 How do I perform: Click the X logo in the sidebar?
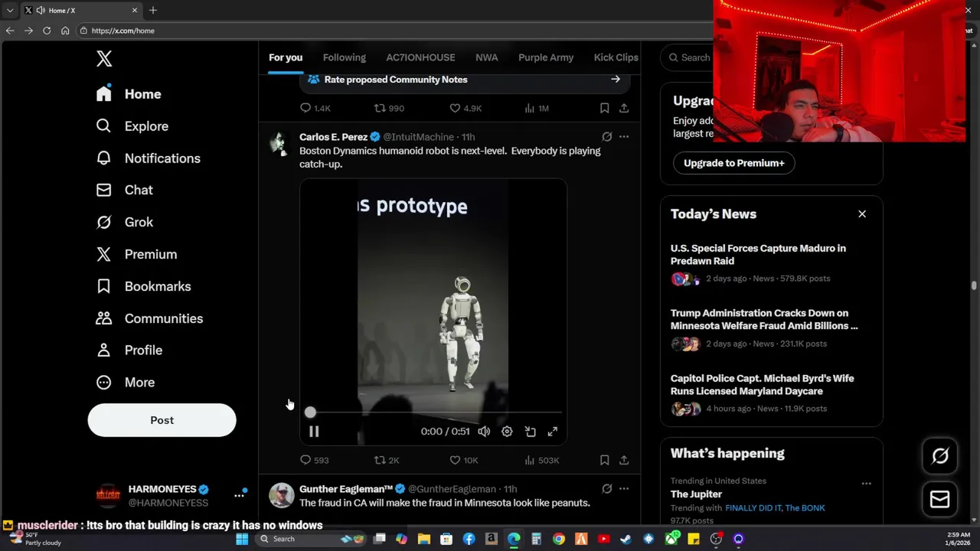click(104, 58)
